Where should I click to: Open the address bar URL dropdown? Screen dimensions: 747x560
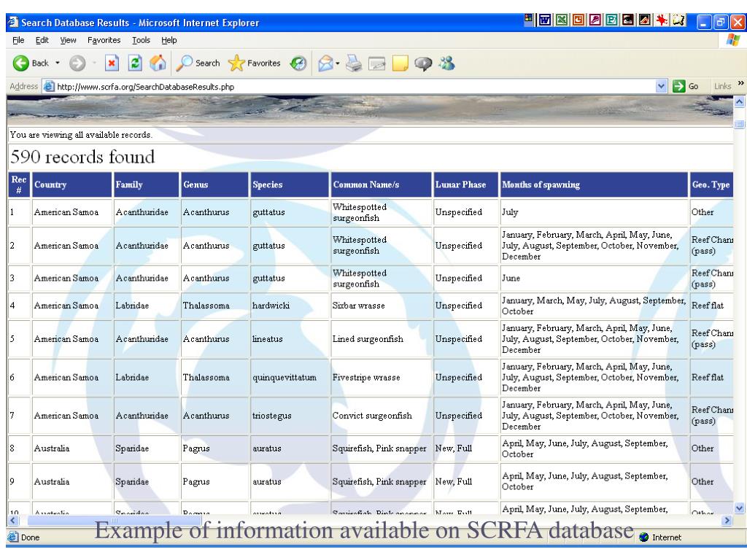[x=661, y=86]
